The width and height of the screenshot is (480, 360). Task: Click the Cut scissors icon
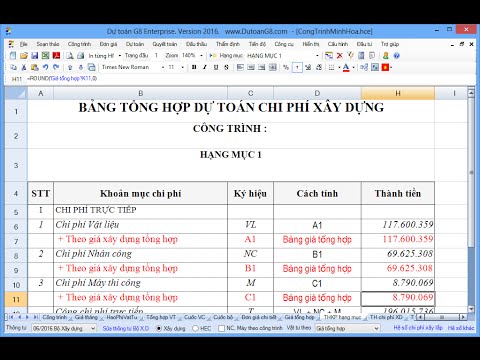(x=24, y=67)
